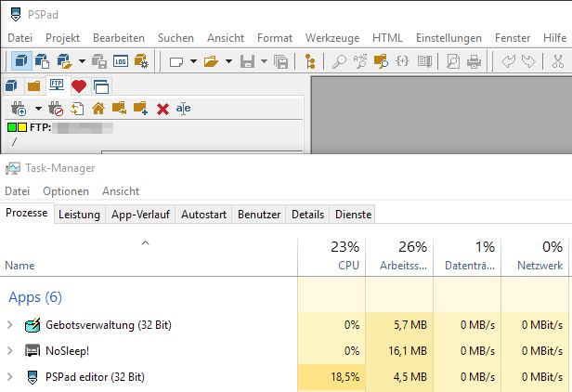
Task: Click the open file folder icon
Action: [211, 61]
